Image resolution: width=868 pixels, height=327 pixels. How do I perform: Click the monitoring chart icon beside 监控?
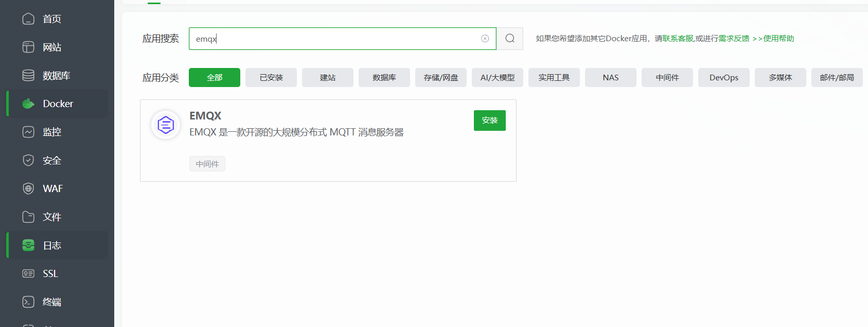28,132
